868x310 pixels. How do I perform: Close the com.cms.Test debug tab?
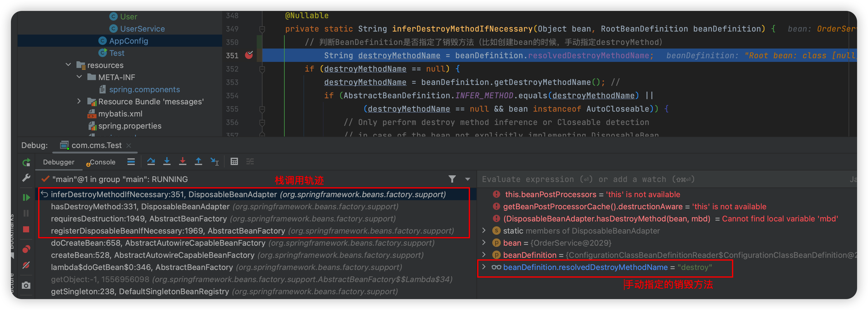click(x=129, y=145)
